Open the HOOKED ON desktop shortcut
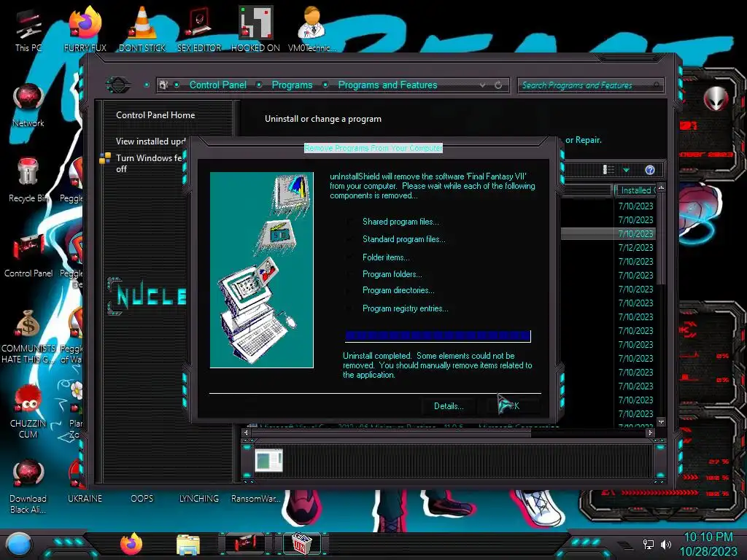 coord(255,29)
